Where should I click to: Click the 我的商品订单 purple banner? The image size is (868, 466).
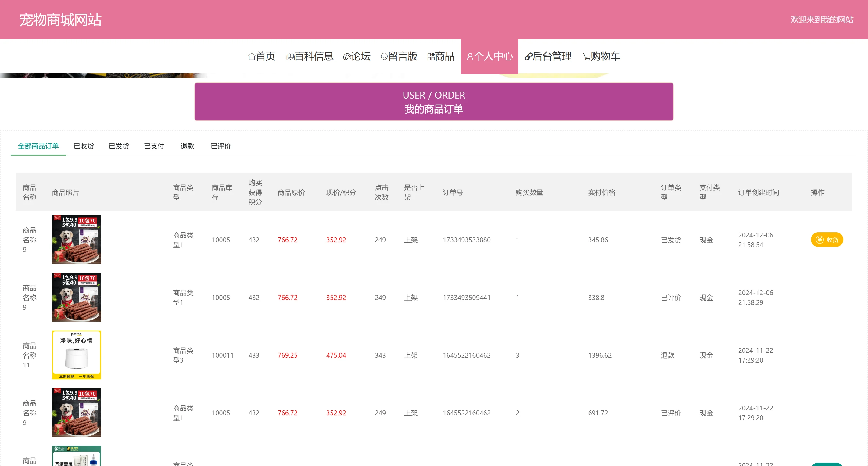click(434, 102)
